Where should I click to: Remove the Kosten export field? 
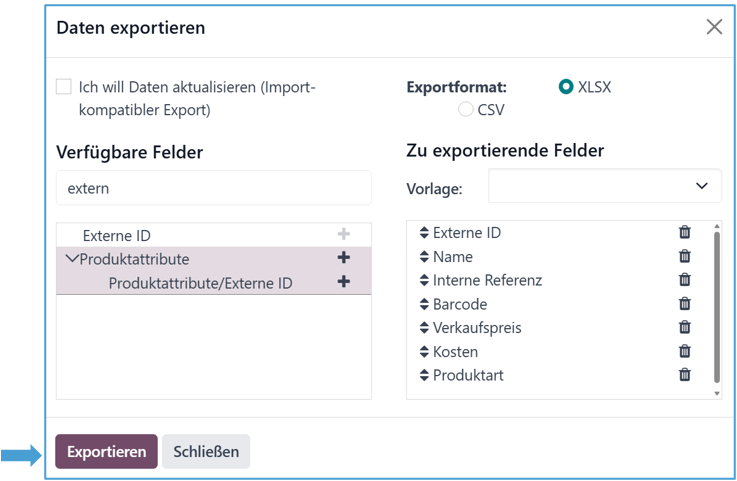685,351
